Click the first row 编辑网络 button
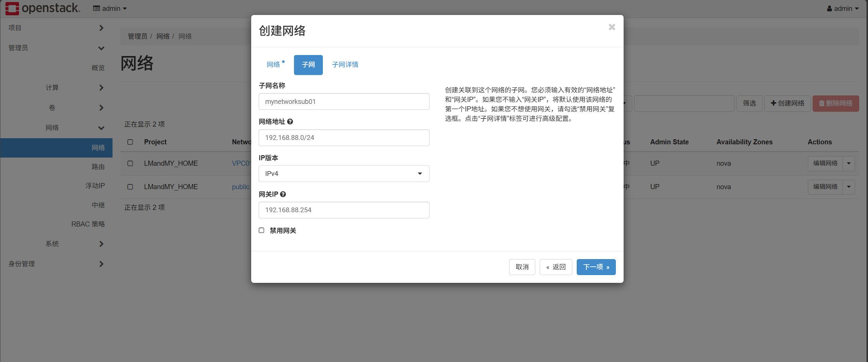Screen dimensions: 868x362 [825, 163]
